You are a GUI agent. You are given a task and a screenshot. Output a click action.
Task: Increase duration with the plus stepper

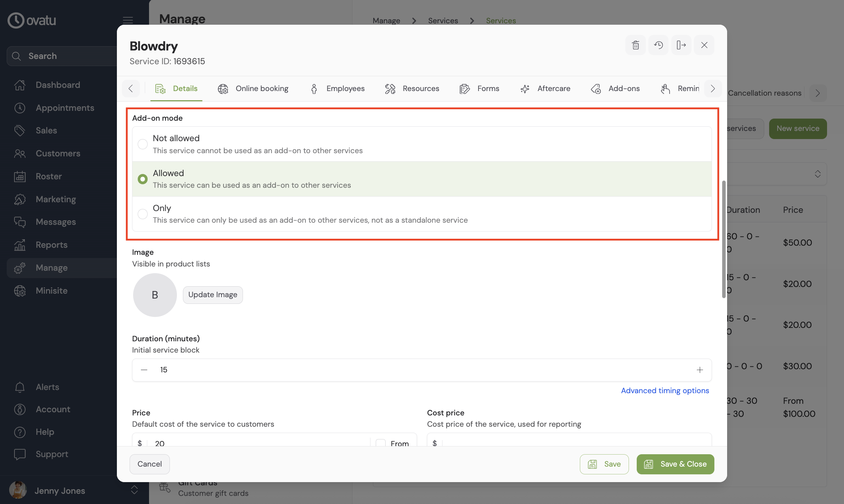coord(700,370)
